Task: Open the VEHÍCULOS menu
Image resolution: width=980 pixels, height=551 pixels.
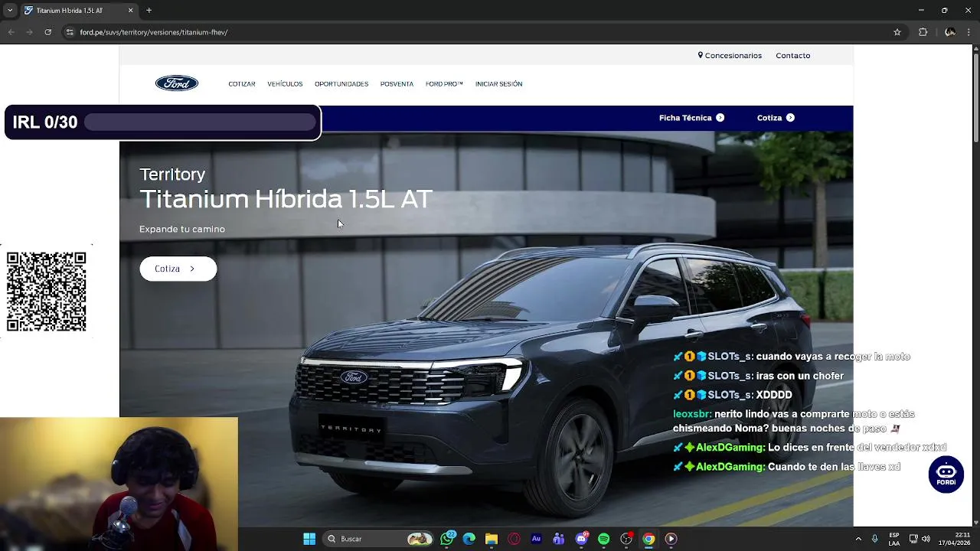Action: point(285,84)
